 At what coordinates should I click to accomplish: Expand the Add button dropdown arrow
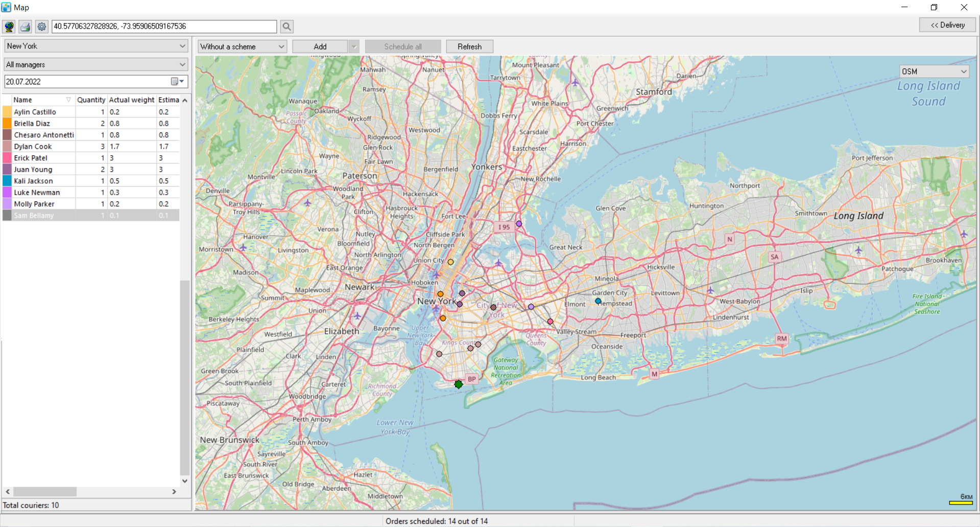[353, 47]
